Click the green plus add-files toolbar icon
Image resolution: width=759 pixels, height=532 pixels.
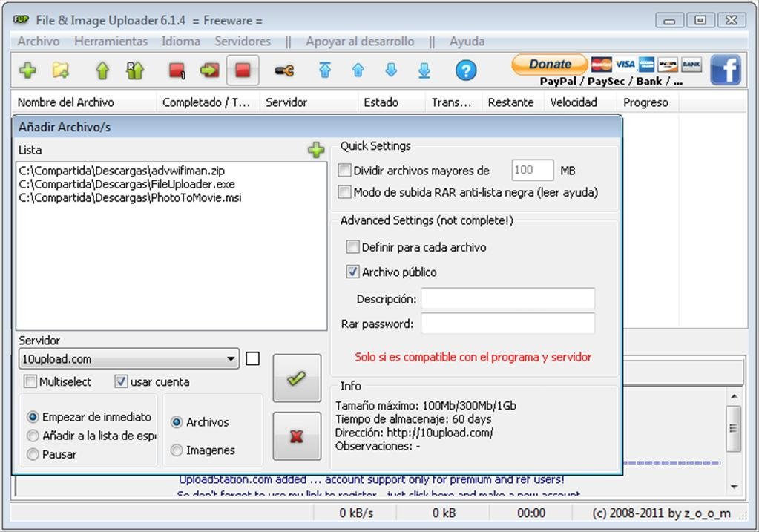click(27, 70)
